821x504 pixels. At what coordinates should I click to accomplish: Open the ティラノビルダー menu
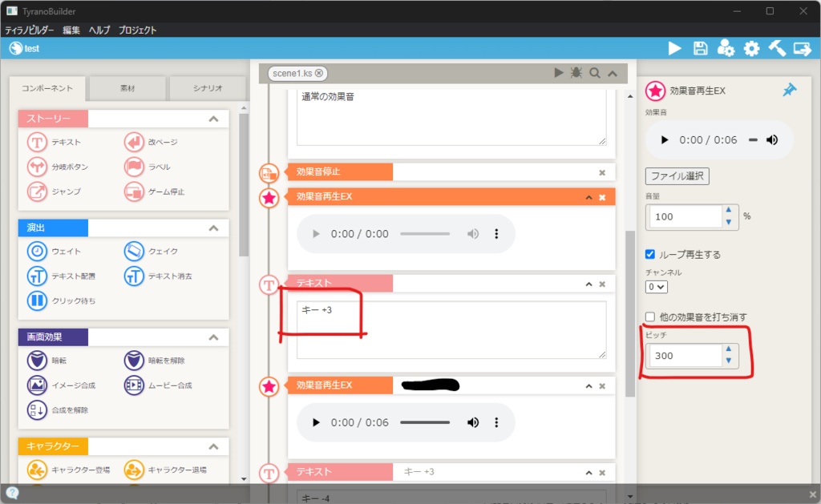pos(30,30)
